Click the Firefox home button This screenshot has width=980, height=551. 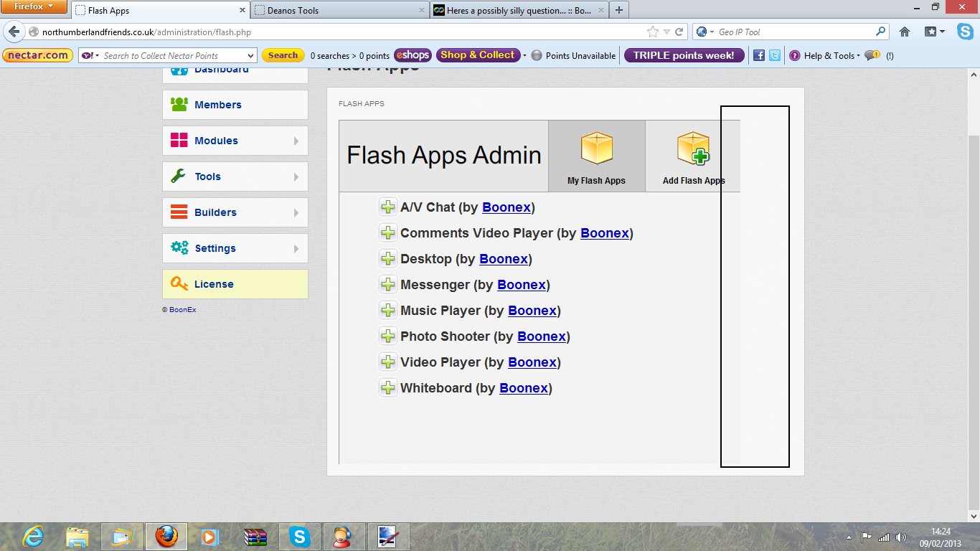pyautogui.click(x=905, y=32)
